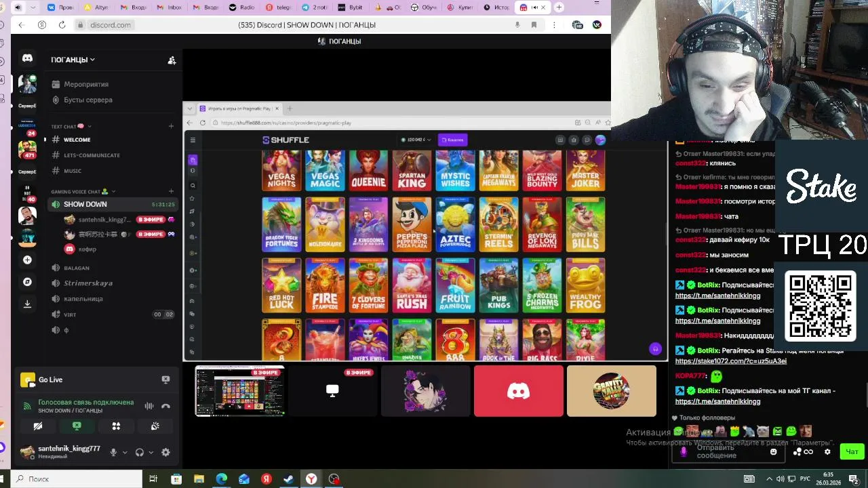Click the purple Shuffle wallet button
The height and width of the screenshot is (488, 868).
pos(452,140)
